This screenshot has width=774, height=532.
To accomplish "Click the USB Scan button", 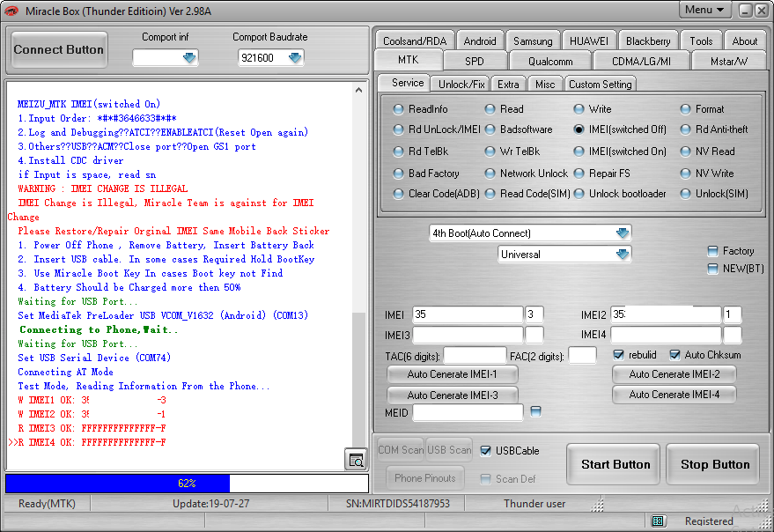I will coord(449,450).
